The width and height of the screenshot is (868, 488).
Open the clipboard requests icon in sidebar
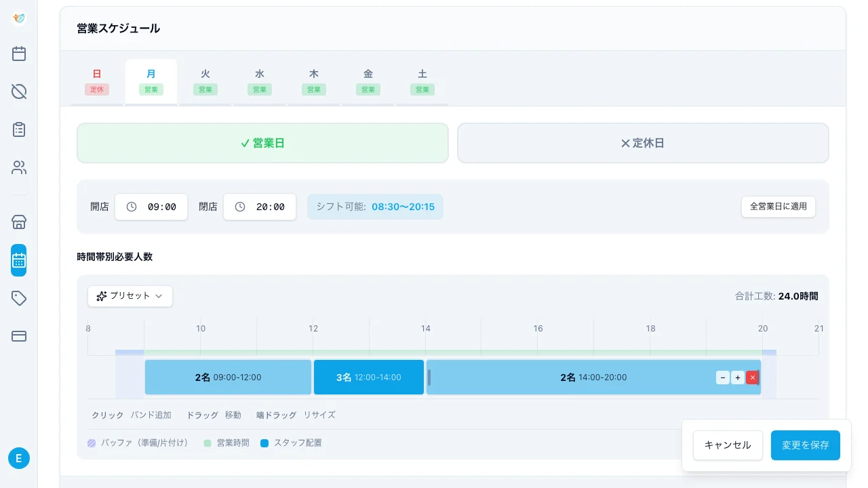pyautogui.click(x=19, y=129)
